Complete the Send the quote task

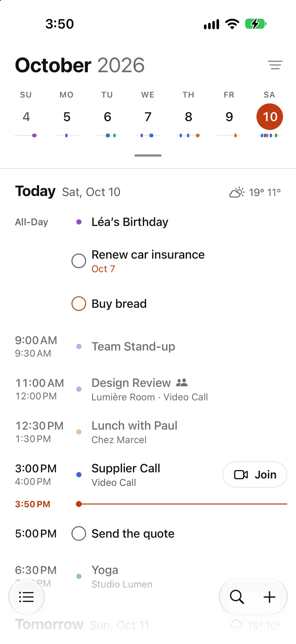pos(79,533)
